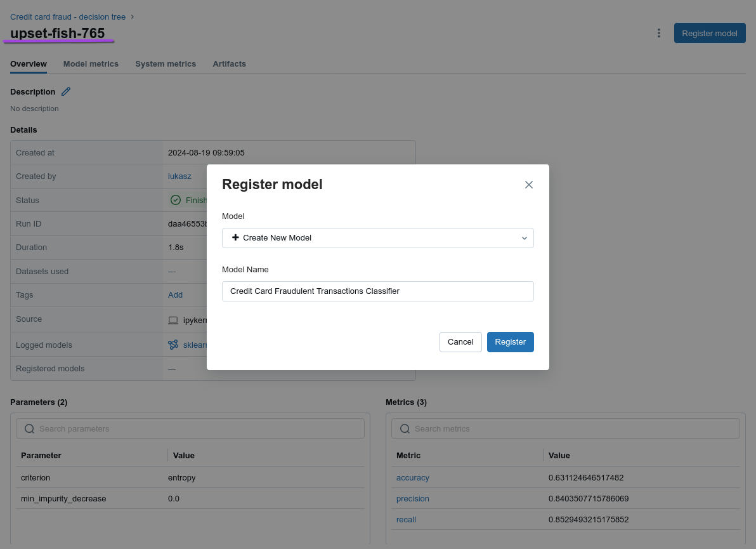
Task: Click the entropy parameter value
Action: (x=182, y=478)
